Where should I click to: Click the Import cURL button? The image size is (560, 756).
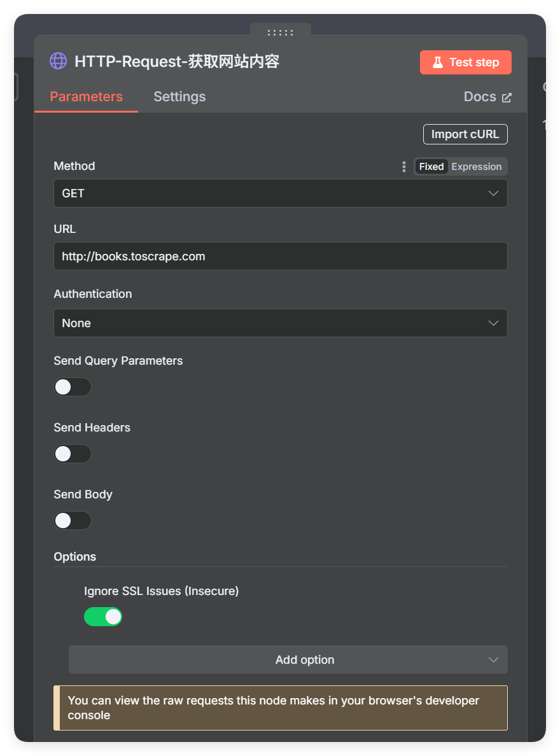465,134
